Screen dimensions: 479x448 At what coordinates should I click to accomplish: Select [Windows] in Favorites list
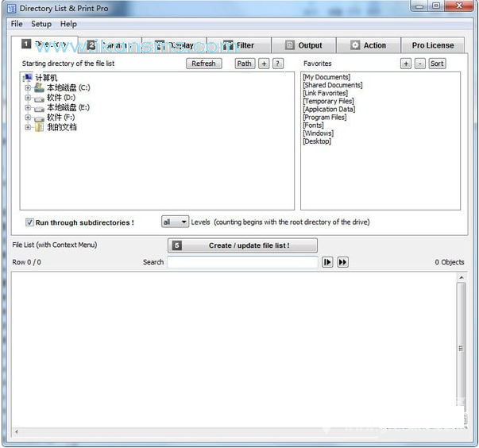(318, 133)
